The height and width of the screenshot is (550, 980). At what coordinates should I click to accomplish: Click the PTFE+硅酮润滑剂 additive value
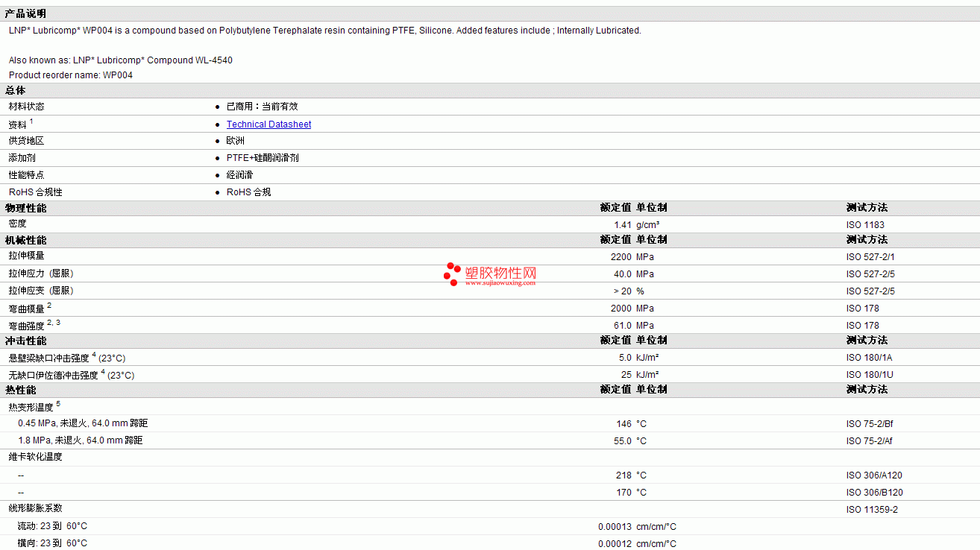(x=263, y=158)
